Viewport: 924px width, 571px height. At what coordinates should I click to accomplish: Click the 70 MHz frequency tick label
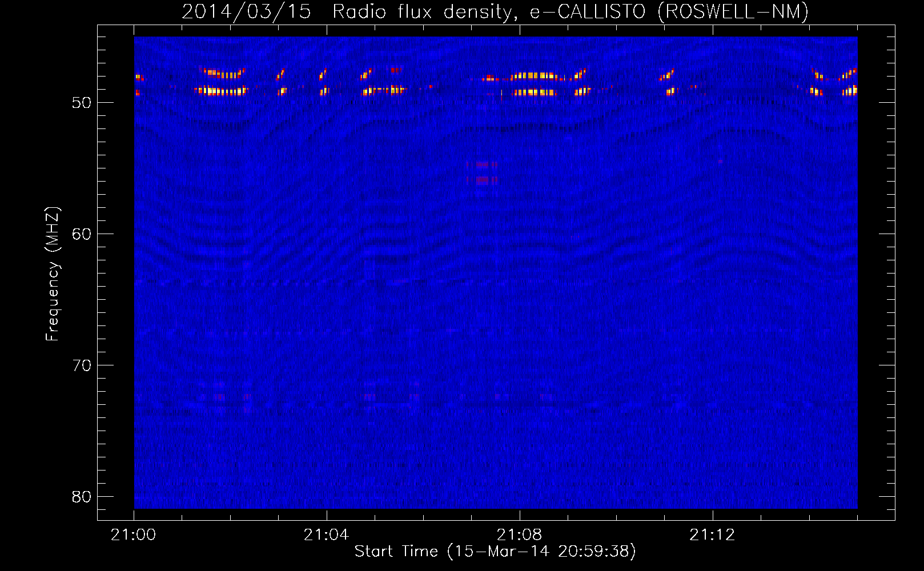pos(82,365)
